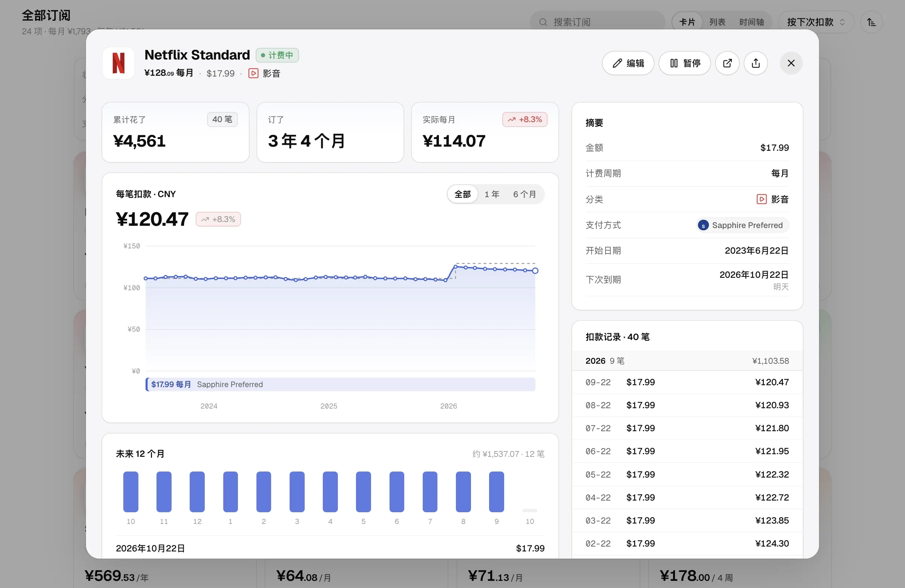
Task: Switch to 时间轴 view in background
Action: pyautogui.click(x=752, y=22)
